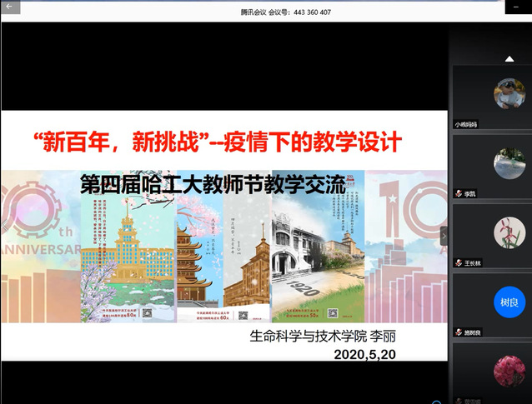Click the blue 树良 avatar circle
This screenshot has height=404, width=532.
[x=509, y=302]
